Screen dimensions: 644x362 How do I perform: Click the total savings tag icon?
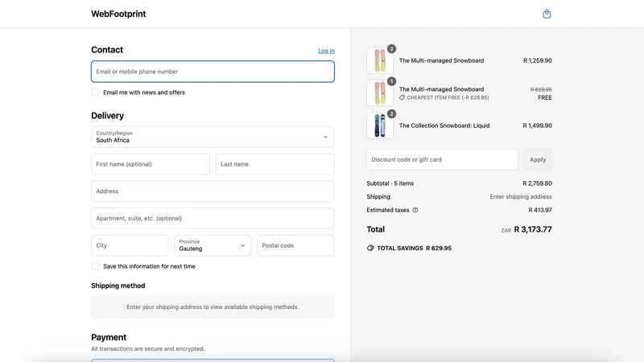(370, 248)
